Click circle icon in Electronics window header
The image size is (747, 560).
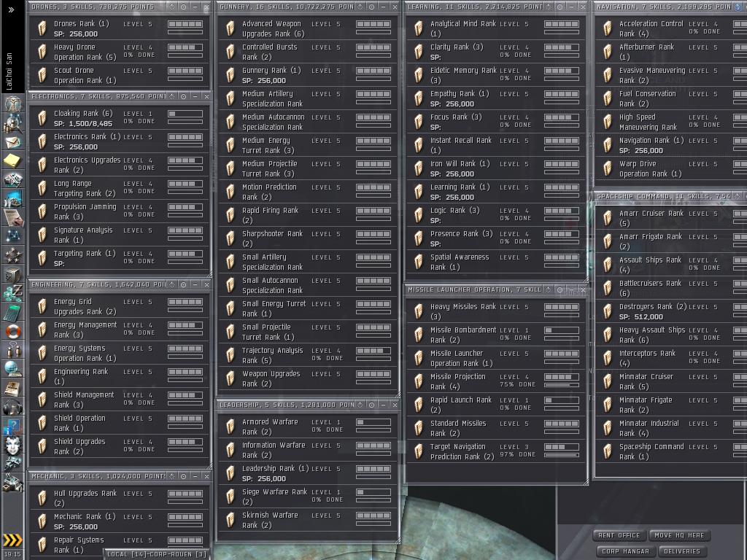pyautogui.click(x=183, y=96)
